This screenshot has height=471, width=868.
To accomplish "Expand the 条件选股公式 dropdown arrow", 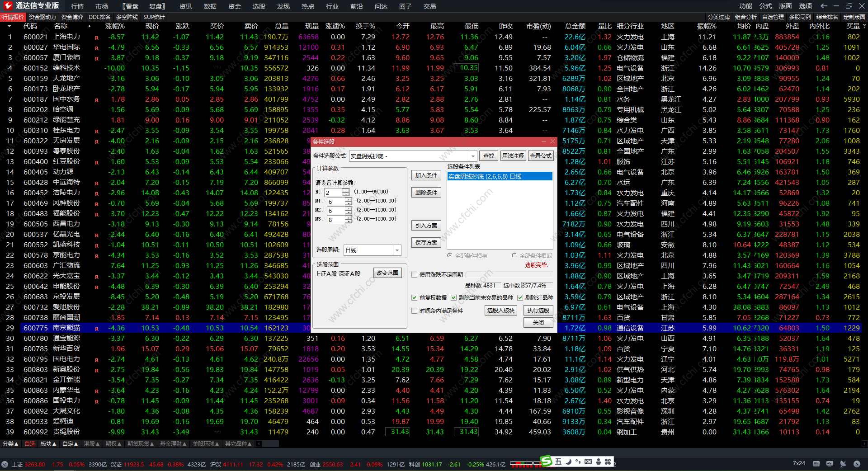I will 473,156.
